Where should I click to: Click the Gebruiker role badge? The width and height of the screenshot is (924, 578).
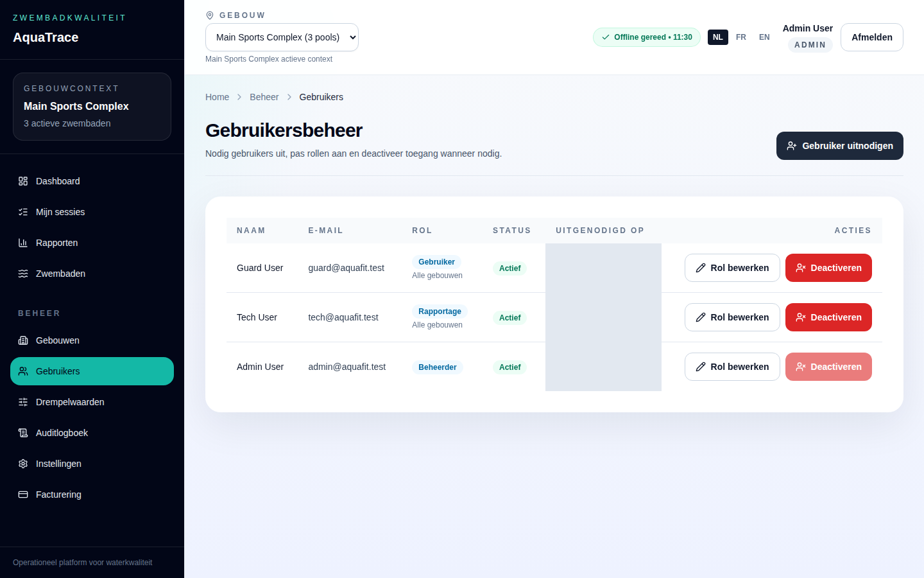436,262
